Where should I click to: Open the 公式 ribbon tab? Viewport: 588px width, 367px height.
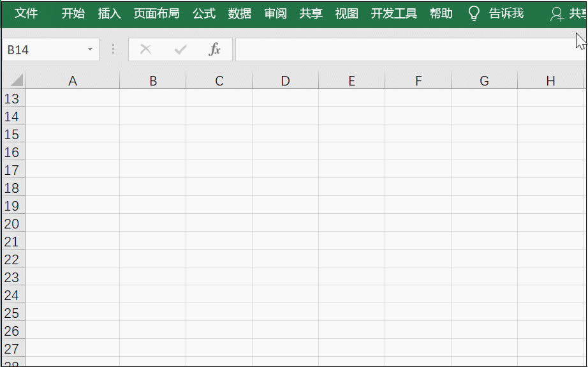[204, 13]
